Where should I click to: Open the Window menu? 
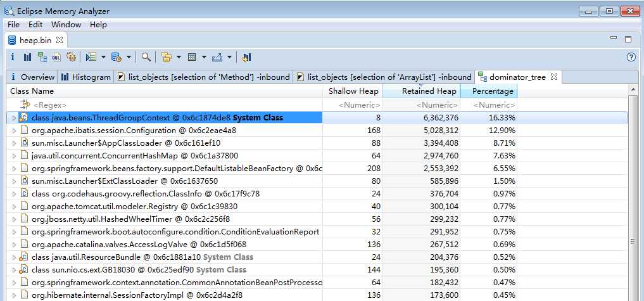(x=66, y=25)
